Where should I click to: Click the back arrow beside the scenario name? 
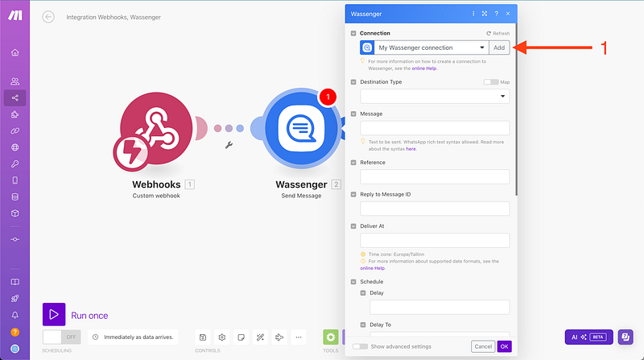[48, 16]
